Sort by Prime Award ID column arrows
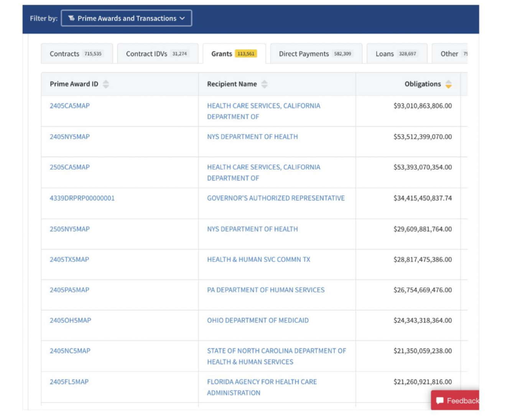This screenshot has height=420, width=515. click(106, 84)
